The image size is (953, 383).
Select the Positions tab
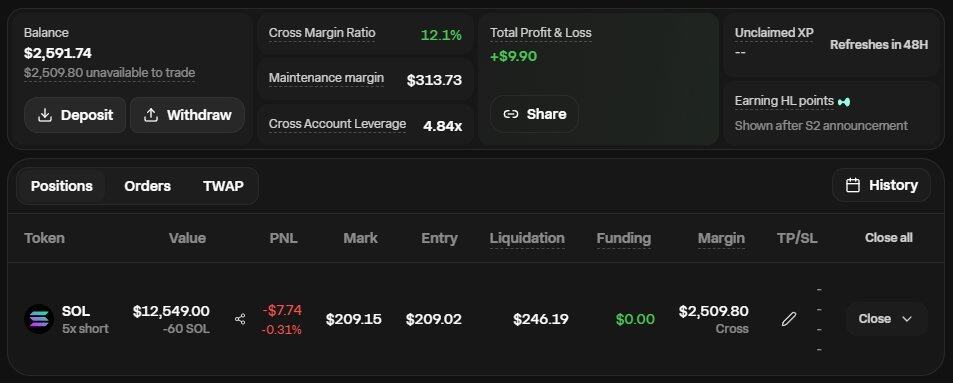(61, 186)
